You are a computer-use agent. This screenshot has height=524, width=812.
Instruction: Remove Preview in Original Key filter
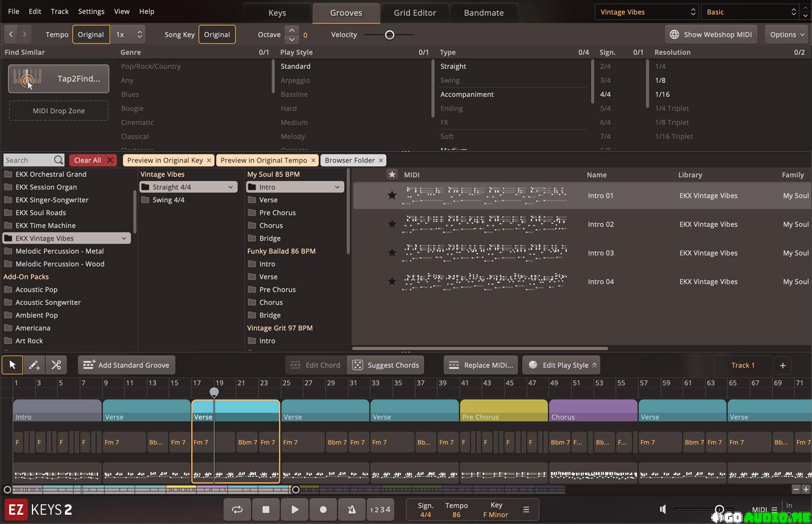point(209,160)
